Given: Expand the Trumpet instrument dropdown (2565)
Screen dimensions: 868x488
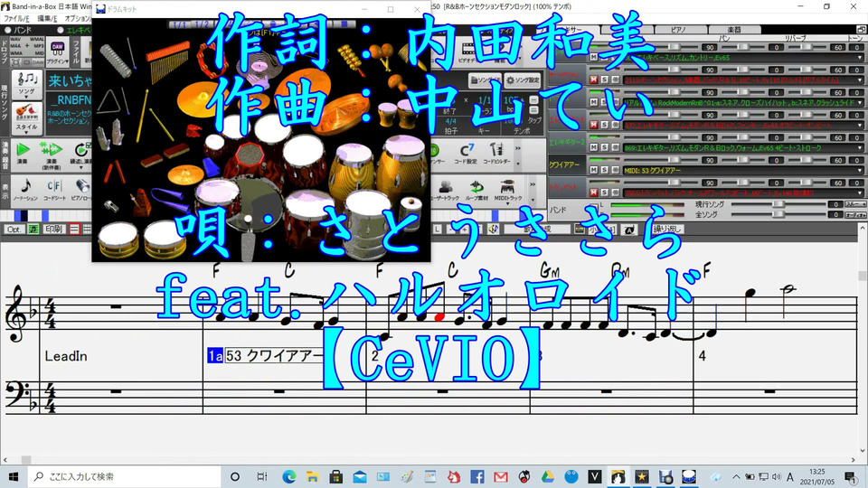Looking at the screenshot, I should pyautogui.click(x=860, y=193).
